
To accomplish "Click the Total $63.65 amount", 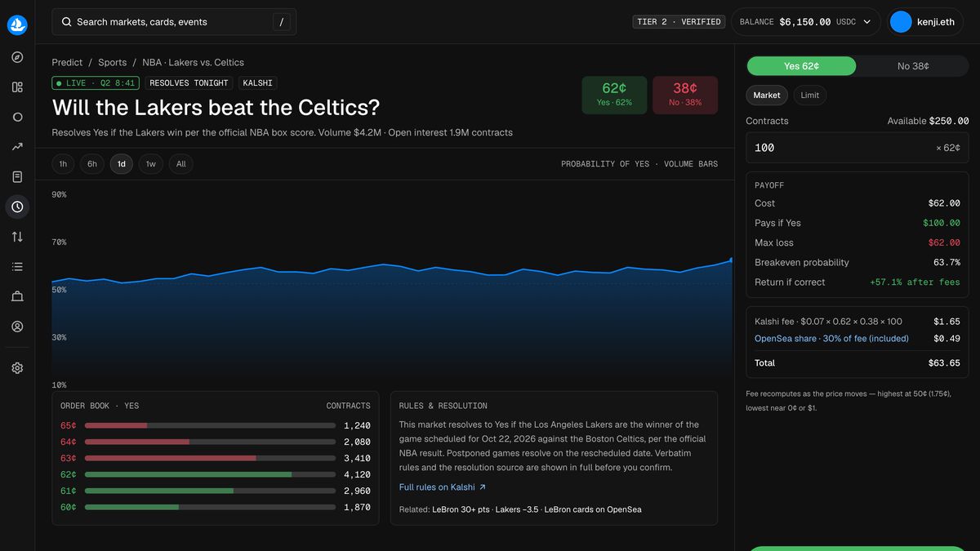I will [x=943, y=363].
